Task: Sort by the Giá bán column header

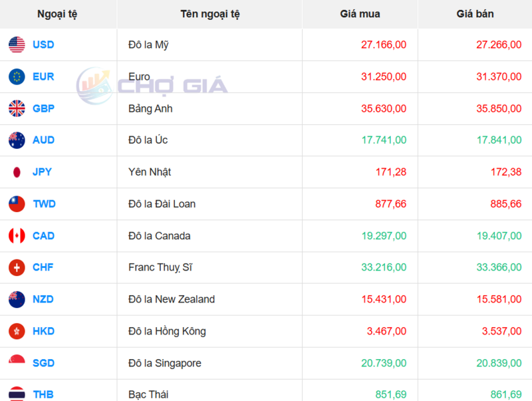Action: pos(475,14)
